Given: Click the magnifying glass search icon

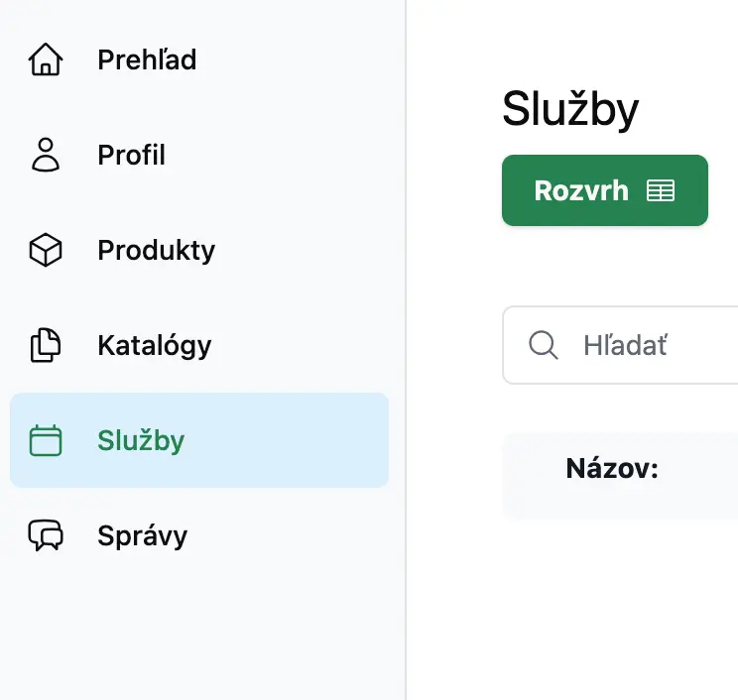Looking at the screenshot, I should click(x=543, y=345).
